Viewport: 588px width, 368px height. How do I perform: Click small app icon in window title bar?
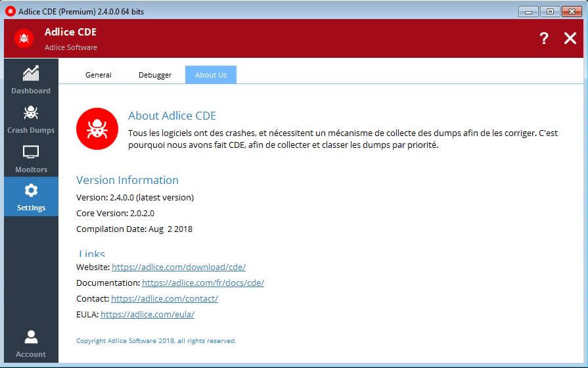[10, 11]
